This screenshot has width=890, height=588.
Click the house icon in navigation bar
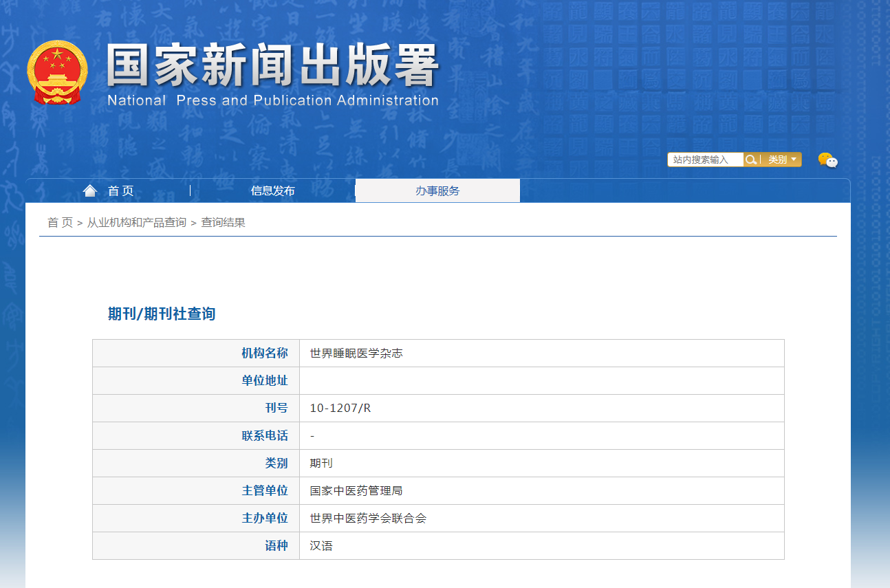click(x=90, y=190)
